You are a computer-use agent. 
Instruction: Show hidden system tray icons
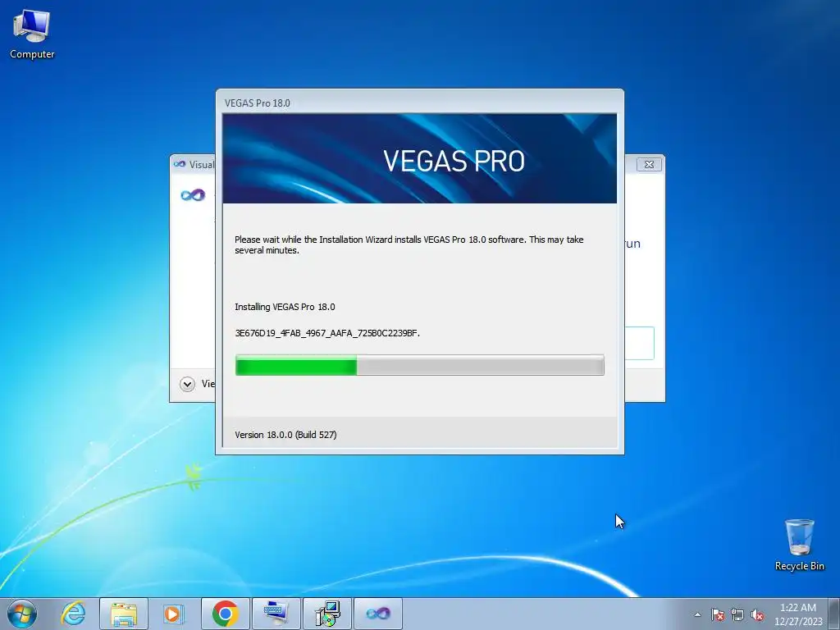697,614
